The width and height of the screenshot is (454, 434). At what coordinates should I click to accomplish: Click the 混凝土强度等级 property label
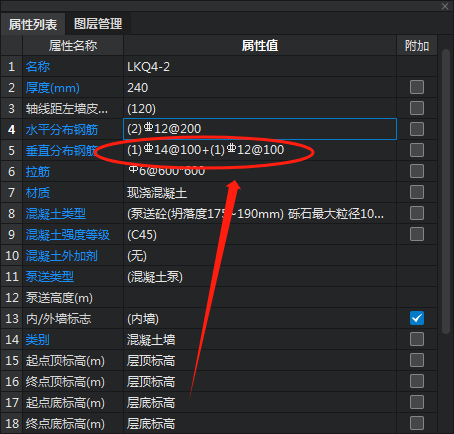pos(68,235)
